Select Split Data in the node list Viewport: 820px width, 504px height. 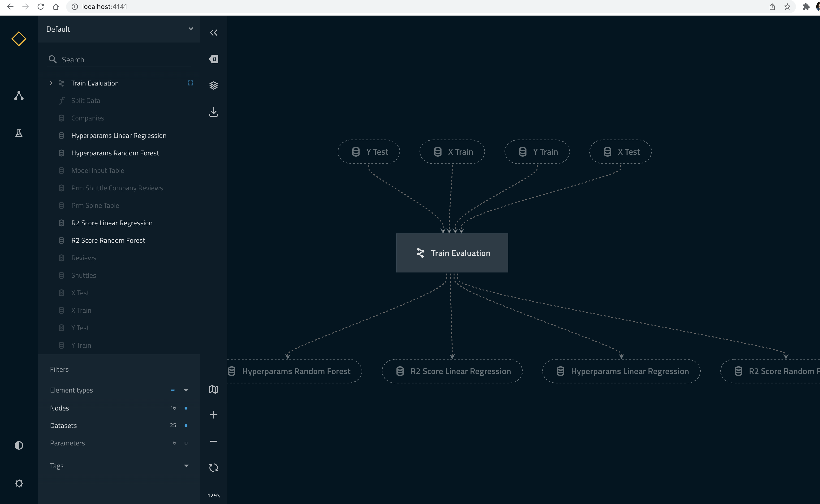point(119,101)
